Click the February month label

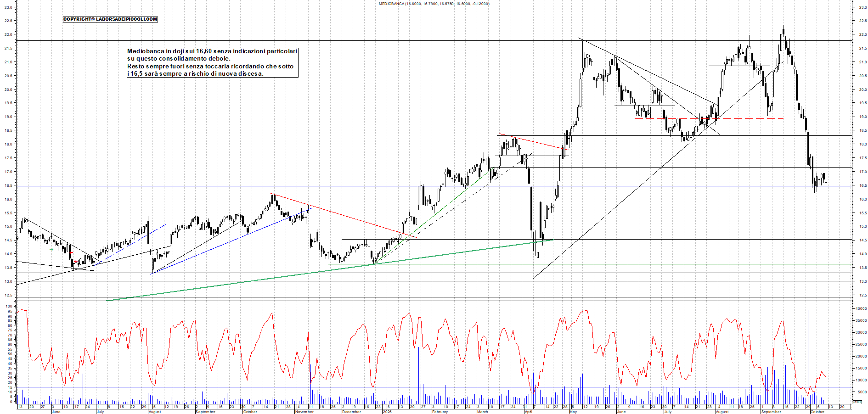coord(440,412)
